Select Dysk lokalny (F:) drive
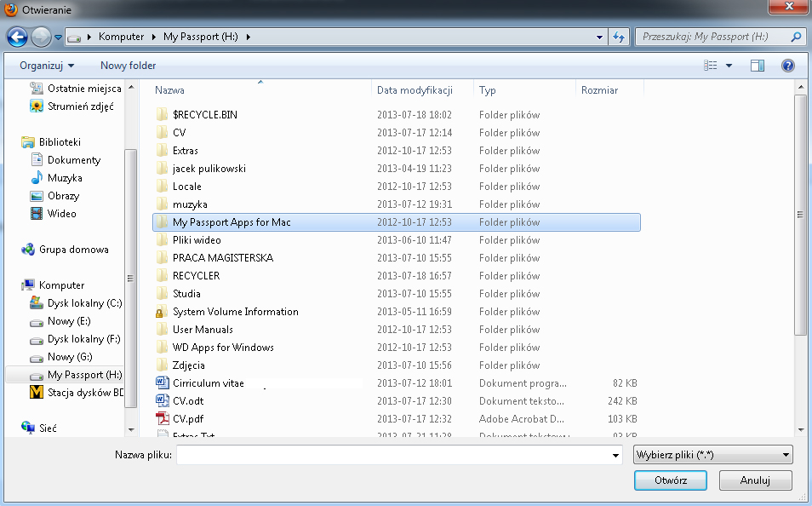The width and height of the screenshot is (812, 506). (x=75, y=338)
